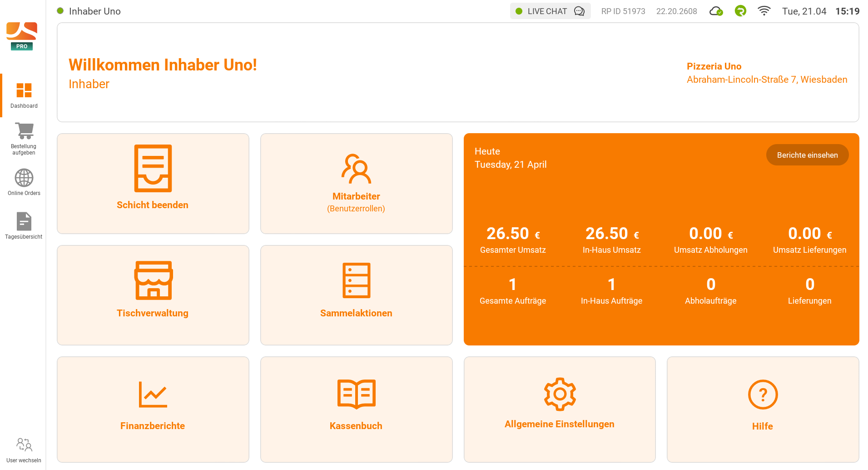Click the Berichte einsehen button
Viewport: 868px width, 470px height.
pos(807,155)
